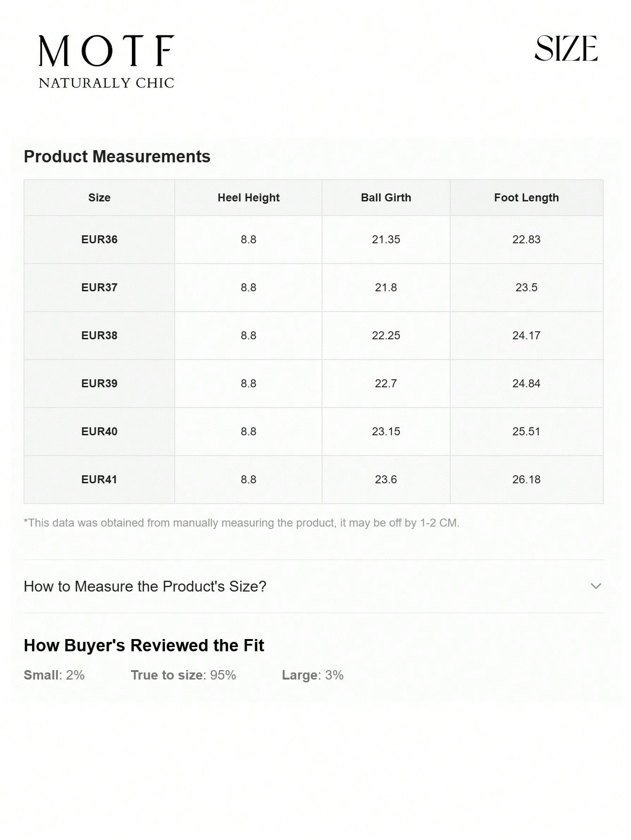Click the SIZE heading at top right
631x840 pixels.
tap(566, 49)
